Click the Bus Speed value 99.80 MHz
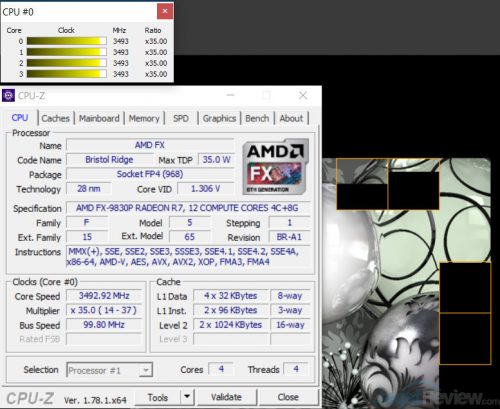 click(104, 325)
